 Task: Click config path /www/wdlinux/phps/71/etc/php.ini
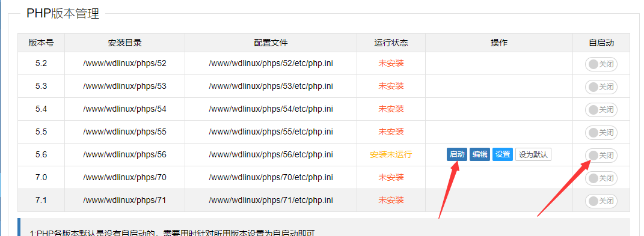tap(271, 201)
